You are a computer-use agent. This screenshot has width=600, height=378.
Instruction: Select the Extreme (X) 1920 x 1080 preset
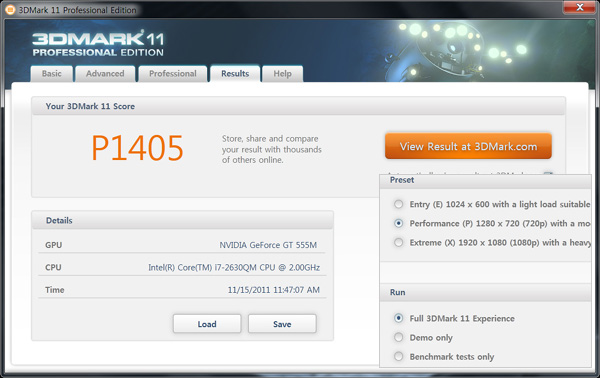[398, 243]
